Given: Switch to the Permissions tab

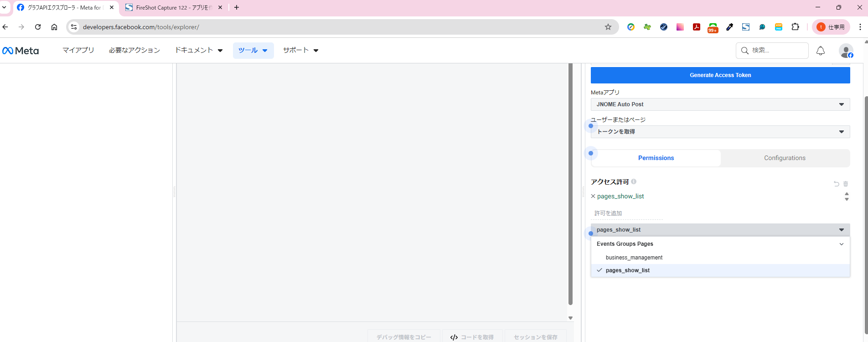Looking at the screenshot, I should (x=656, y=158).
